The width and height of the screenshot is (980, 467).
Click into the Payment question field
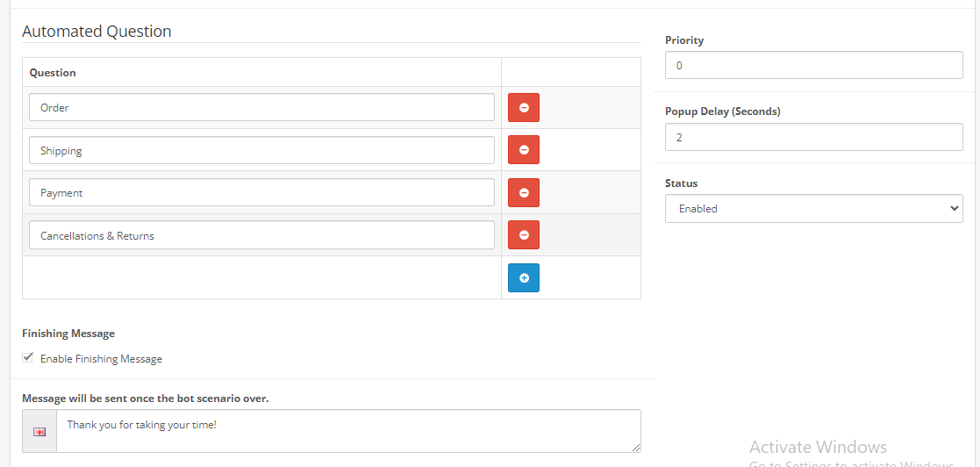(x=261, y=192)
